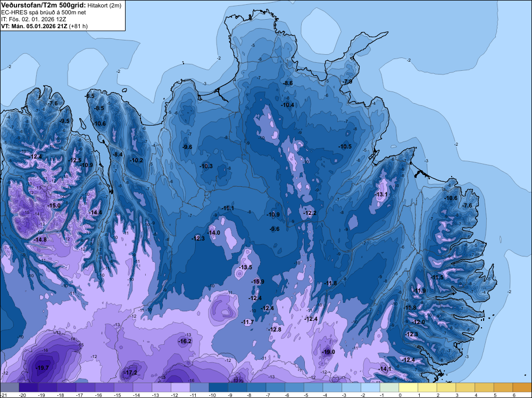Click the -13.5 temperature value
532x398 pixels.
coord(245,267)
